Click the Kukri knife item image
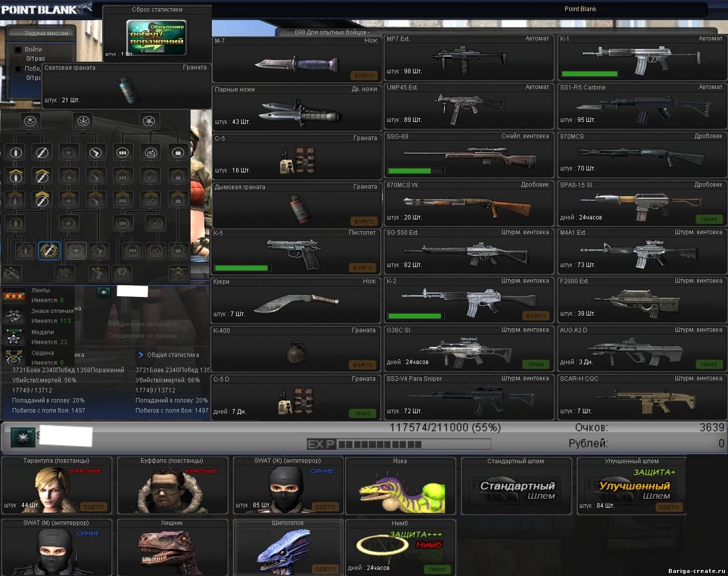 click(296, 303)
